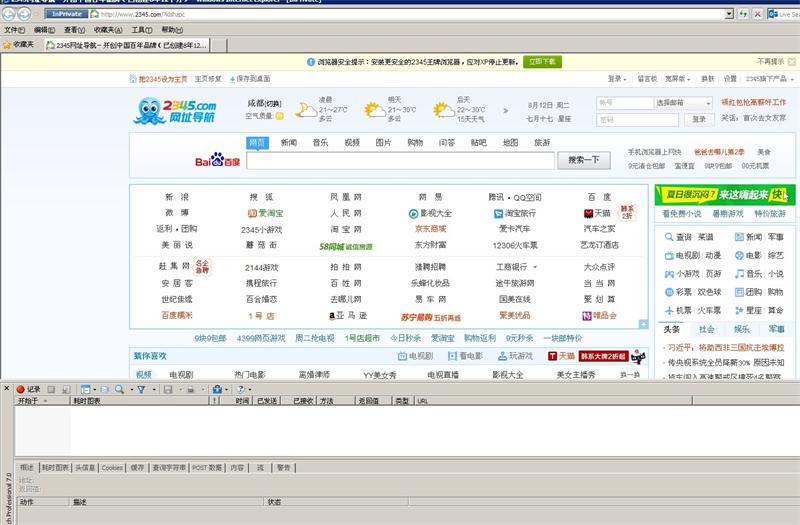Click the tomorrow weather sun-cloud icon

pos(375,109)
